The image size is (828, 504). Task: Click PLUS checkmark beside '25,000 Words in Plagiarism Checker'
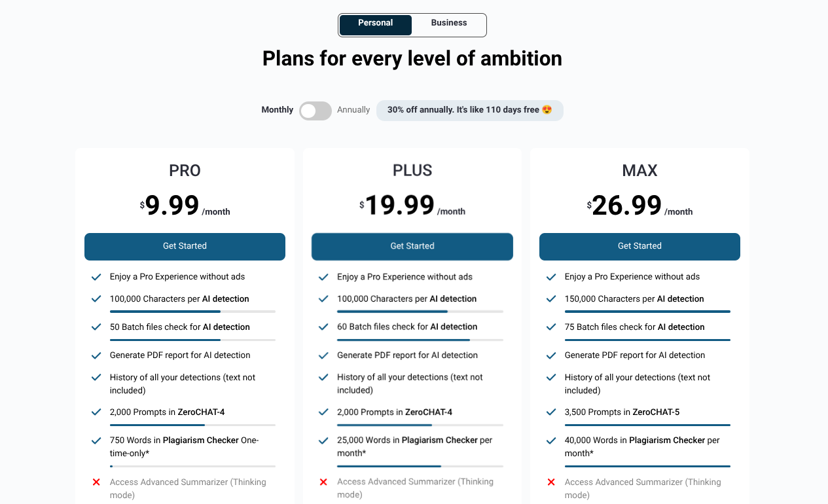pyautogui.click(x=323, y=441)
